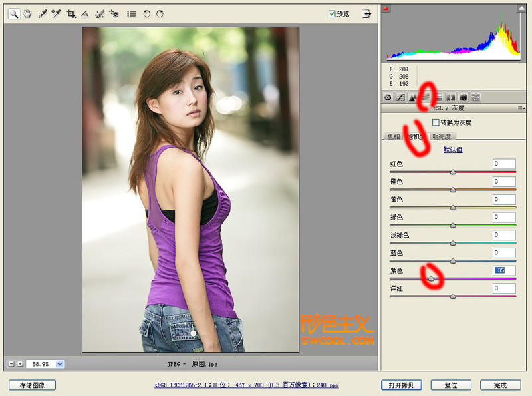Click the 黄色 yellow slider handle
This screenshot has width=532, height=396.
453,208
